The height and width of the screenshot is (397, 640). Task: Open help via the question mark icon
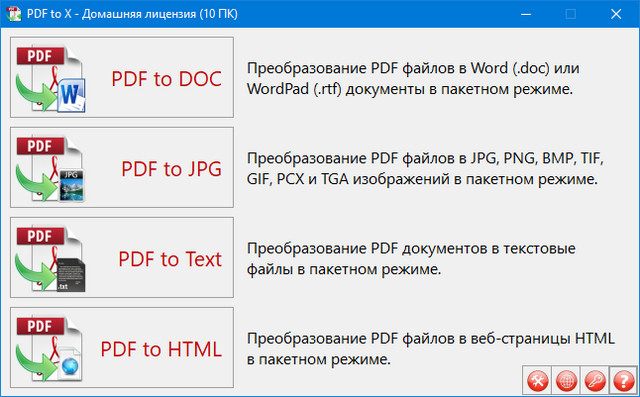click(x=623, y=380)
